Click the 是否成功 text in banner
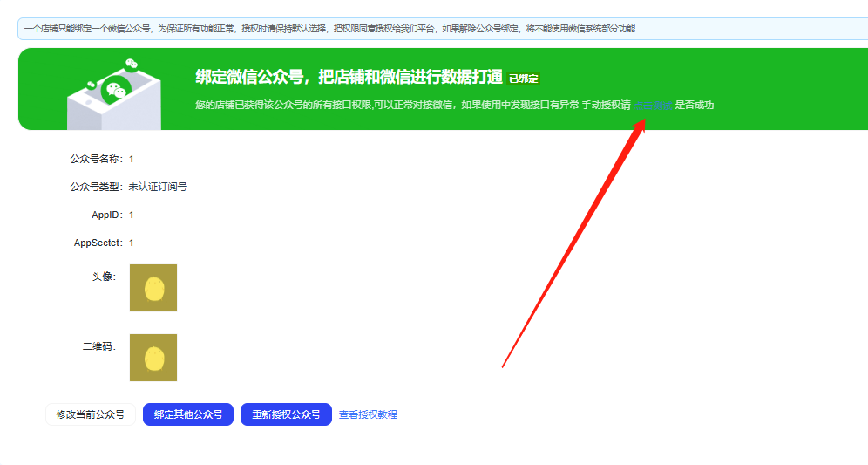Viewport: 868px width, 465px height. click(x=695, y=106)
